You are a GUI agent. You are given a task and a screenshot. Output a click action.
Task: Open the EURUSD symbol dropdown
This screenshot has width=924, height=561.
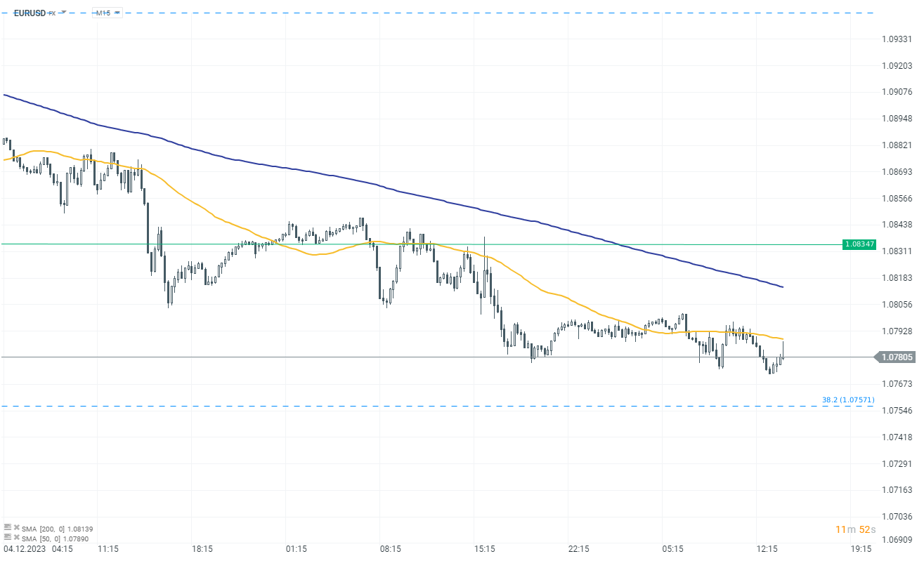pos(63,13)
